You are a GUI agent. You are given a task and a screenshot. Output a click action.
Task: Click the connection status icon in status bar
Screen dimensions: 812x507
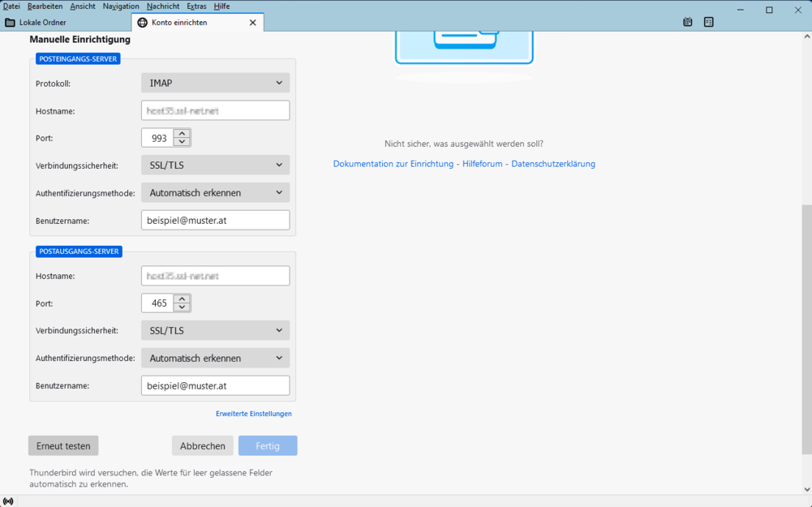(8, 501)
